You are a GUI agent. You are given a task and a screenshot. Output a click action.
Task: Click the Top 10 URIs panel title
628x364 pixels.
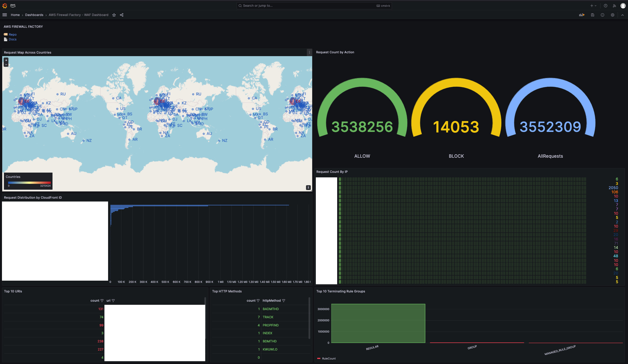click(x=13, y=291)
